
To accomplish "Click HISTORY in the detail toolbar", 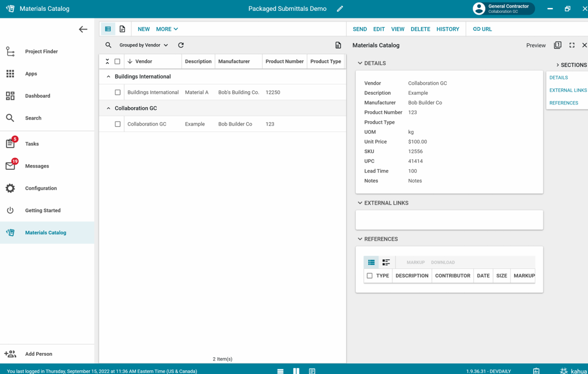I will [447, 29].
